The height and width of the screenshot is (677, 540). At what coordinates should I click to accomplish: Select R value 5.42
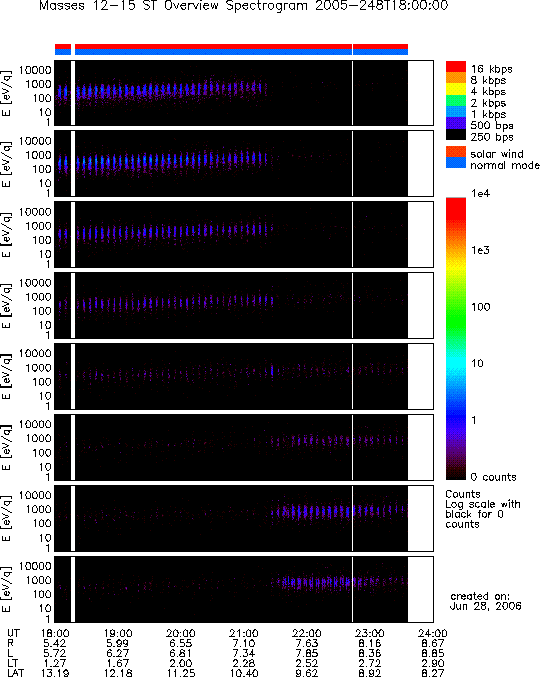(x=54, y=643)
